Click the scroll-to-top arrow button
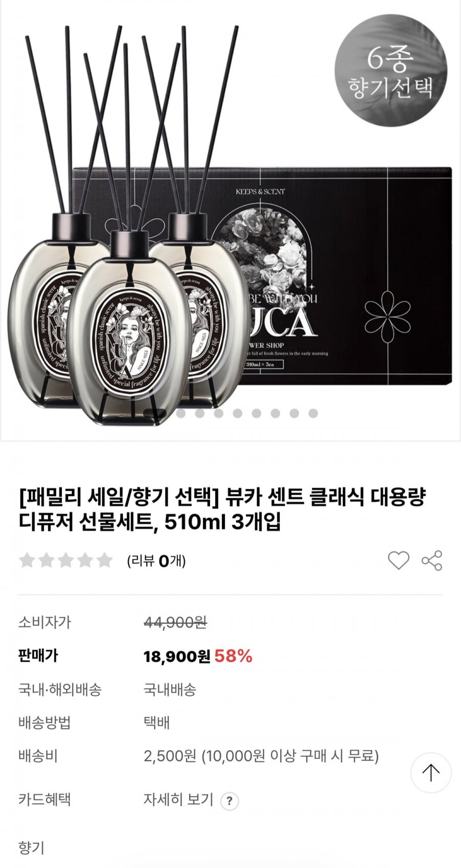Viewport: 461px width, 868px height. (431, 773)
